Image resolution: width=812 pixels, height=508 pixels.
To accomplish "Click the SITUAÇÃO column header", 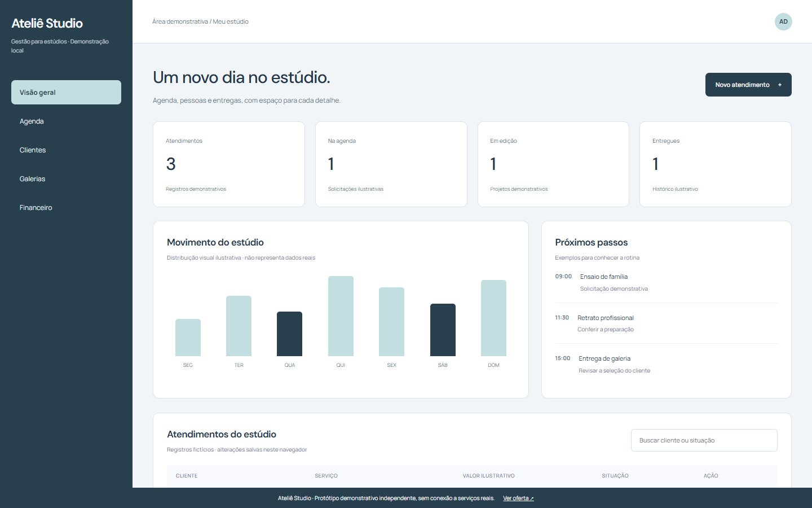I will [615, 476].
